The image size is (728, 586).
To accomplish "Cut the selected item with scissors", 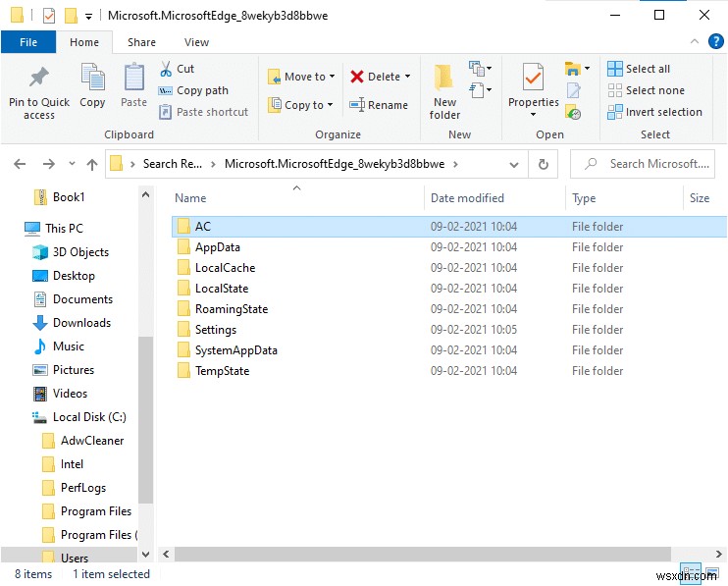I will point(178,69).
